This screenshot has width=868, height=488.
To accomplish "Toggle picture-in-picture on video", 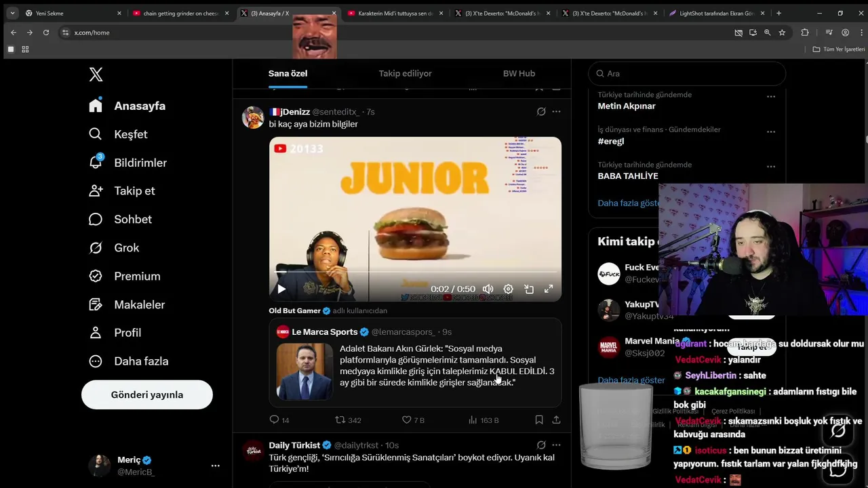I will coord(529,289).
